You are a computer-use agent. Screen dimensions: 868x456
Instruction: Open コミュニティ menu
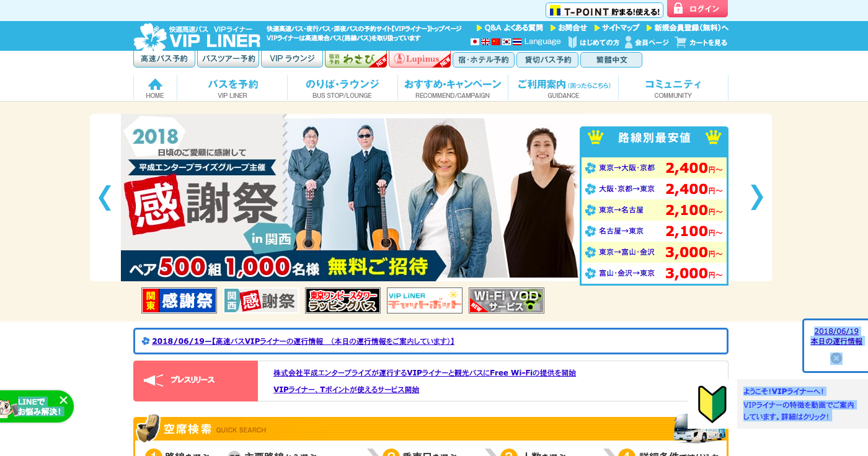(x=673, y=88)
